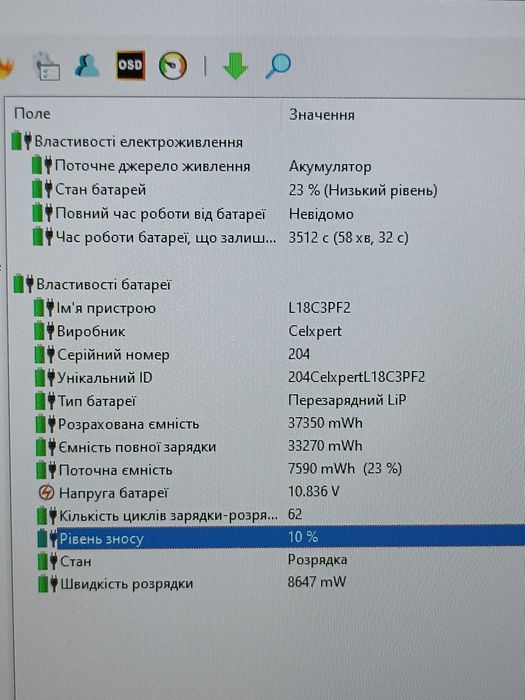Click the 33270 mWh value
This screenshot has width=525, height=700.
point(325,446)
